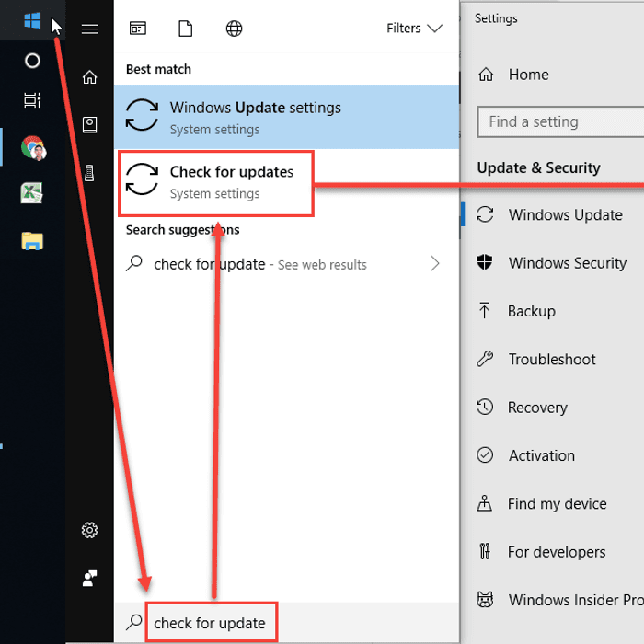The width and height of the screenshot is (644, 644).
Task: Filter search results by Web
Action: coord(234,29)
